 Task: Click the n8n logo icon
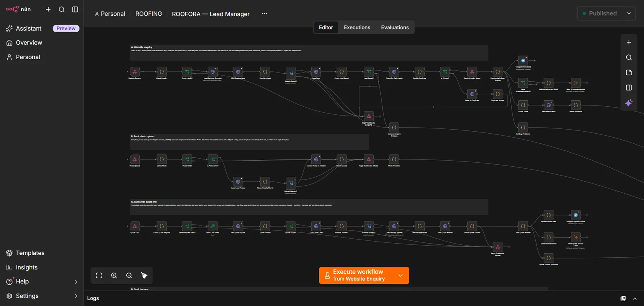[x=12, y=9]
